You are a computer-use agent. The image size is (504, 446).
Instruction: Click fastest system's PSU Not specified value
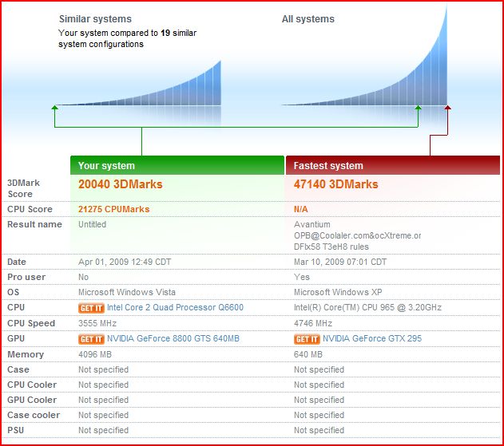tap(319, 430)
